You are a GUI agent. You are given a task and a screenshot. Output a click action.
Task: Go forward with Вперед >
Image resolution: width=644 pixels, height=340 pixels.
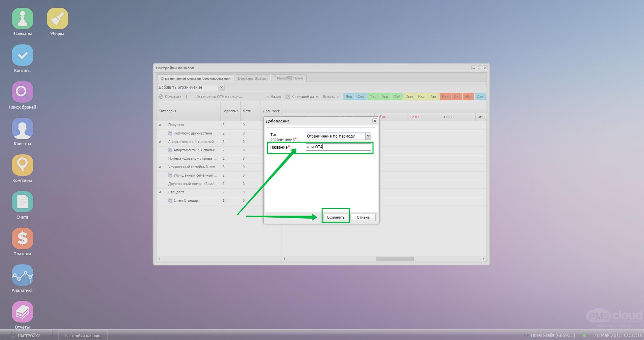point(331,97)
